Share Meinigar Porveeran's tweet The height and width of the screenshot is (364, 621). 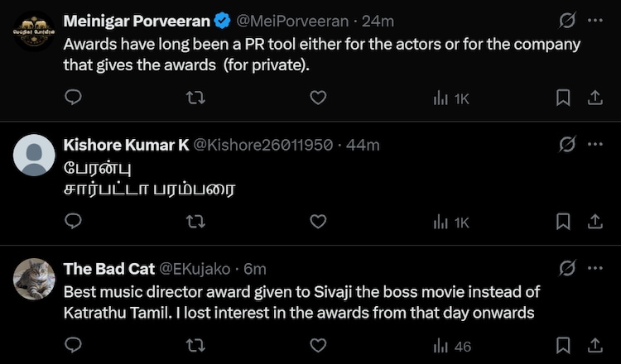click(595, 98)
